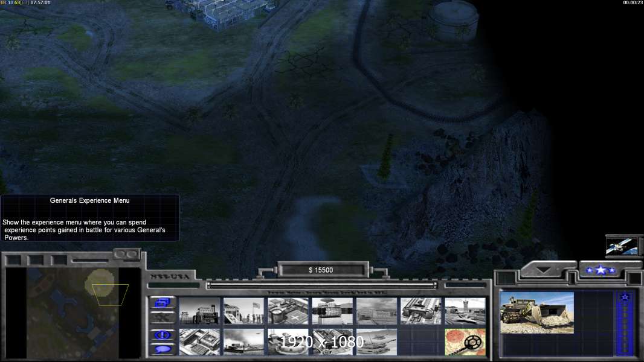Screen dimensions: 644x362
Task: Click the rank star on experience bar
Action: 625,297
